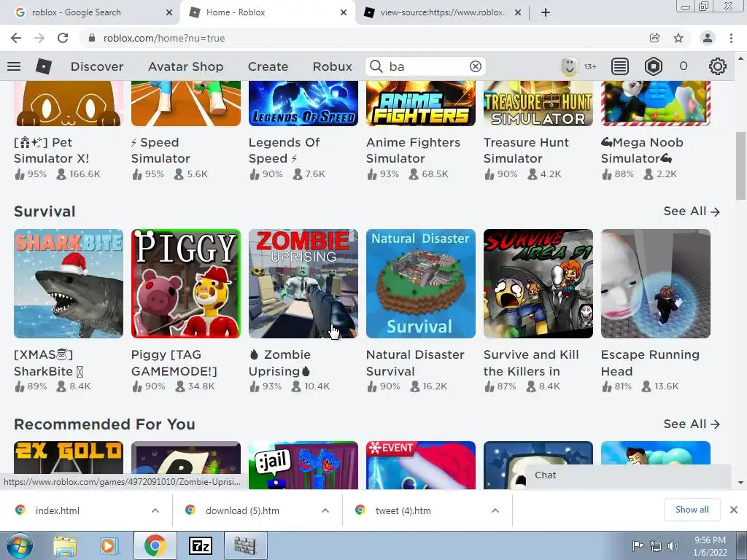Open the Discover menu item
The image size is (747, 560).
click(x=97, y=66)
